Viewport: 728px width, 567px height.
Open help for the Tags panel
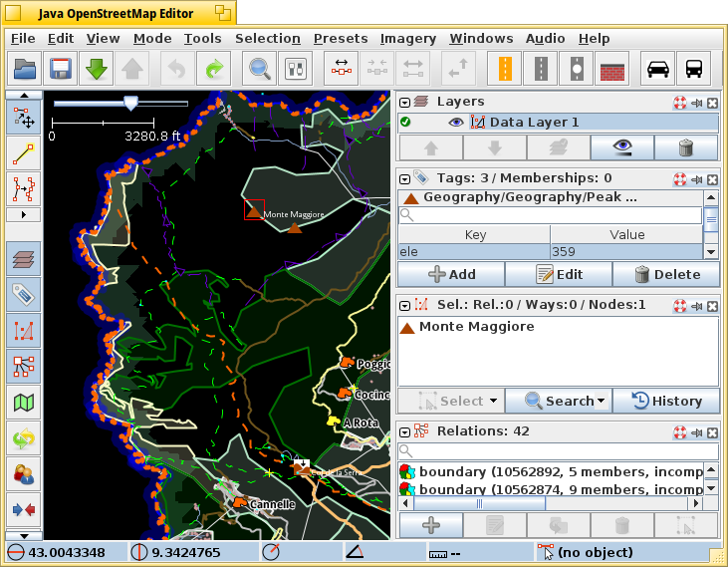pos(680,179)
